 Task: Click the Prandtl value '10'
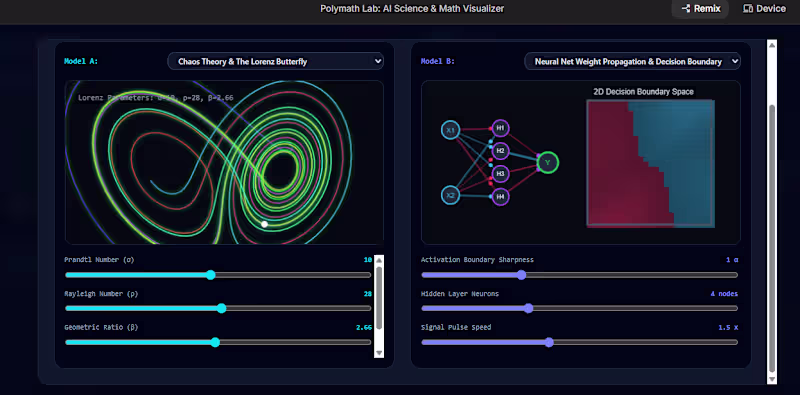pos(368,260)
